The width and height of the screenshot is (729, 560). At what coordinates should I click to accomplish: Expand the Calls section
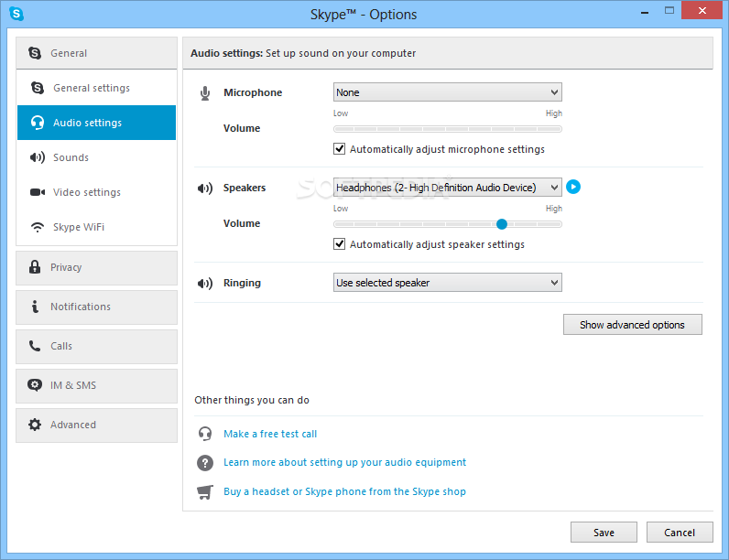click(97, 347)
